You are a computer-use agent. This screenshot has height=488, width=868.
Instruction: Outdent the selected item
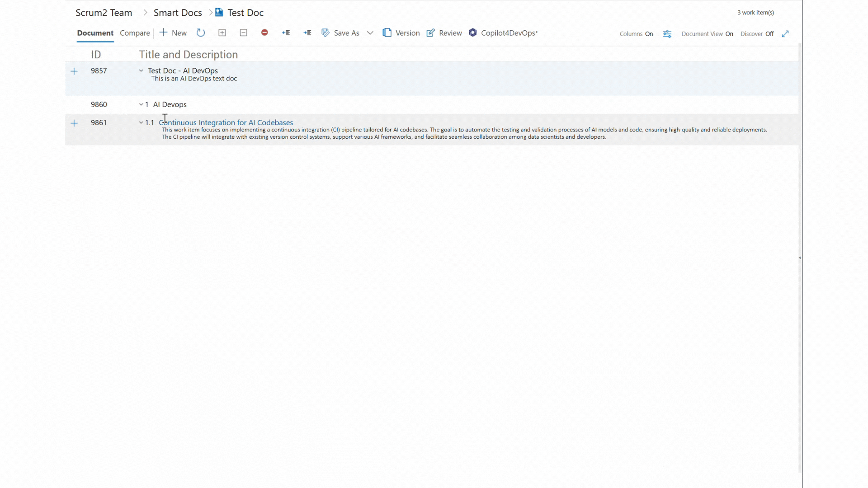286,33
